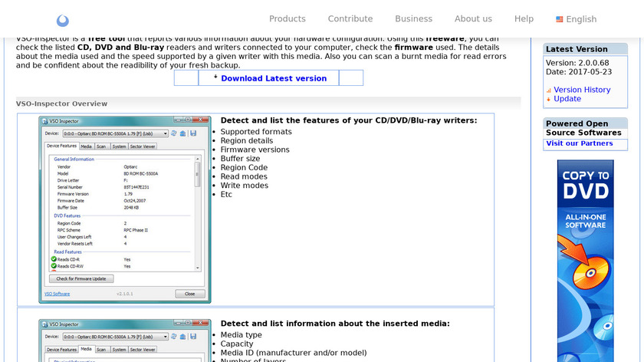644x362 pixels.
Task: Click 'Version: 2.0.0.68' text
Action: 577,63
